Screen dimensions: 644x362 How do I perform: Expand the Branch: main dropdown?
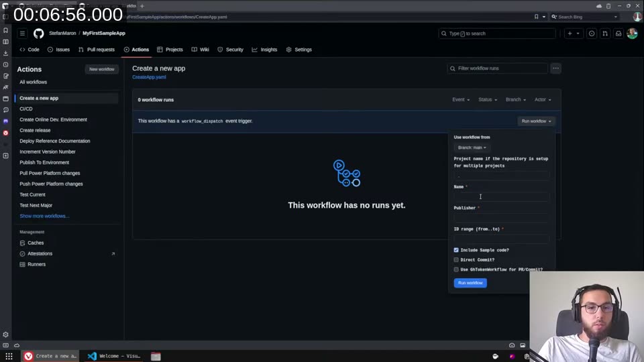472,147
